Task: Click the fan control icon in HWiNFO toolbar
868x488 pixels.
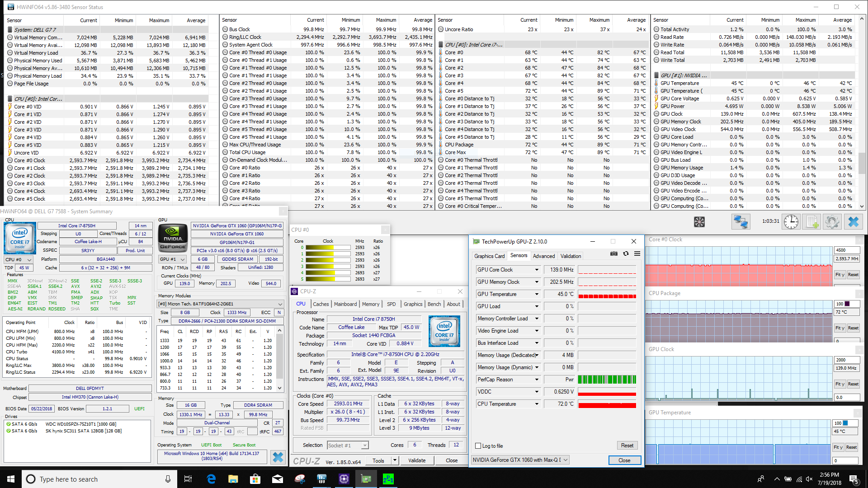Action: [699, 222]
